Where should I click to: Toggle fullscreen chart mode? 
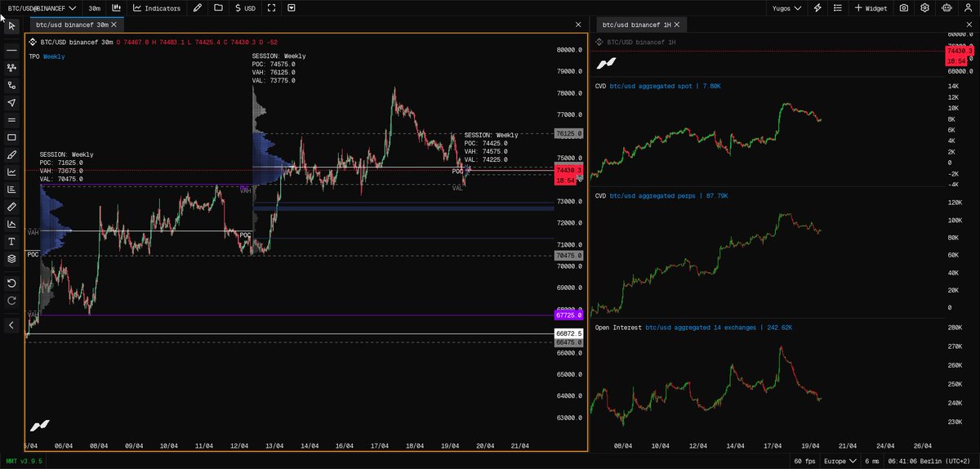click(x=271, y=7)
